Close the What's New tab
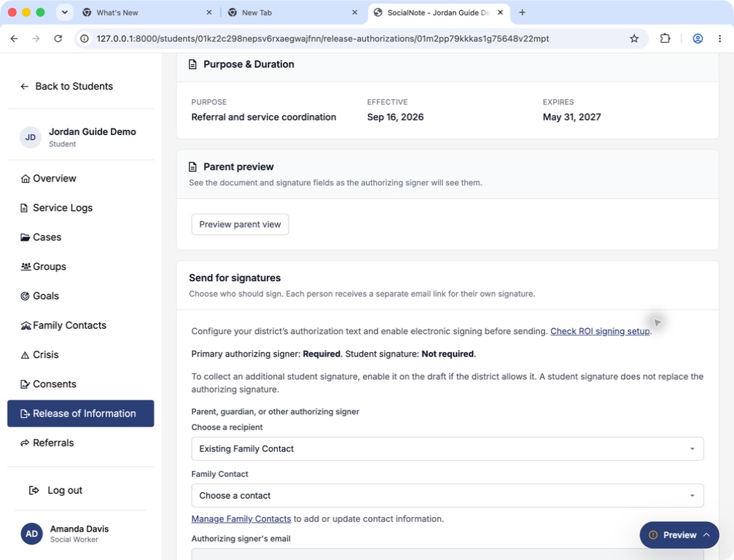This screenshot has width=734, height=560. pyautogui.click(x=208, y=12)
